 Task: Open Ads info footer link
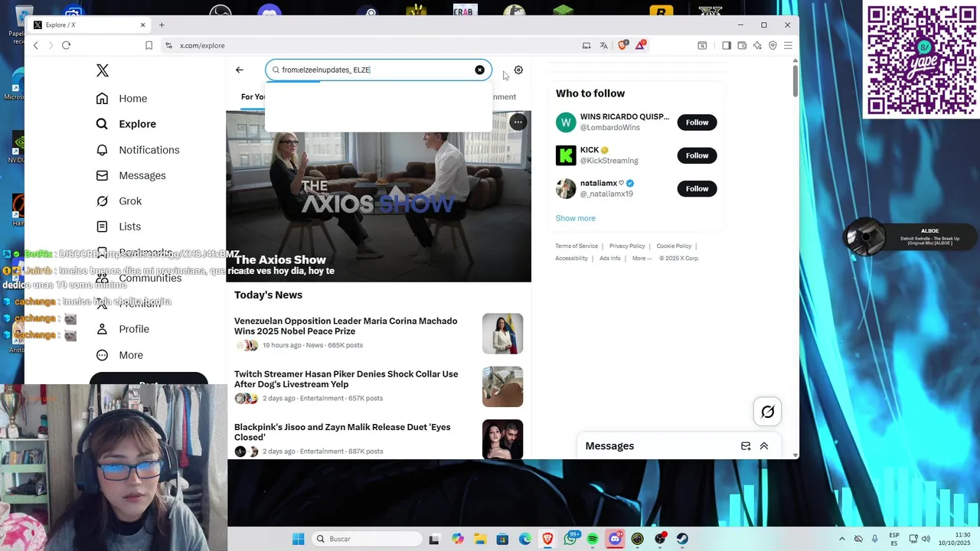pos(610,258)
